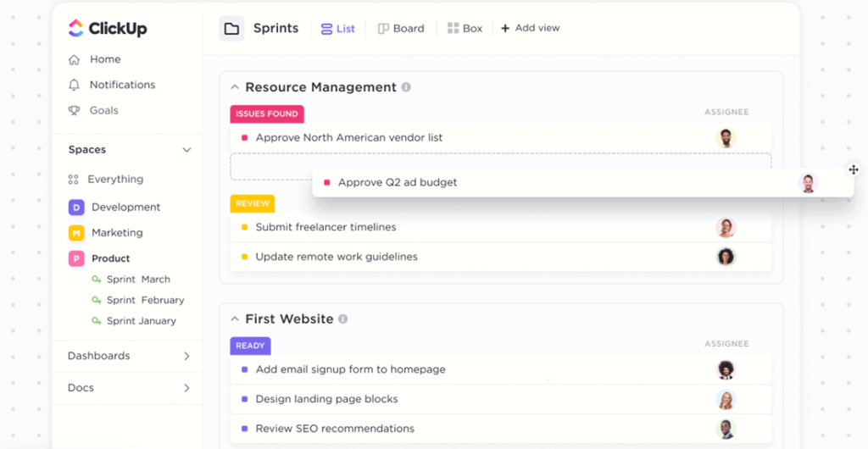Click the info icon beside First Website
Image resolution: width=868 pixels, height=449 pixels.
(343, 319)
